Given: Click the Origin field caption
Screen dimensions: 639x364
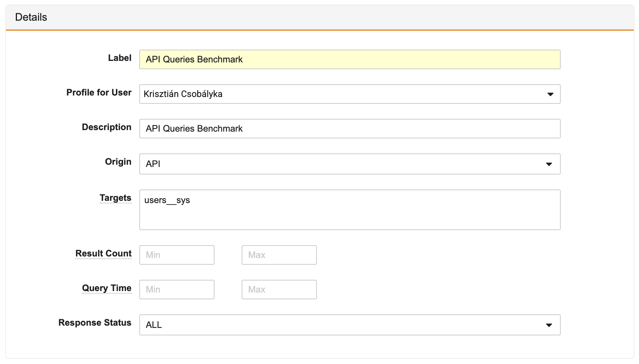Looking at the screenshot, I should point(118,162).
